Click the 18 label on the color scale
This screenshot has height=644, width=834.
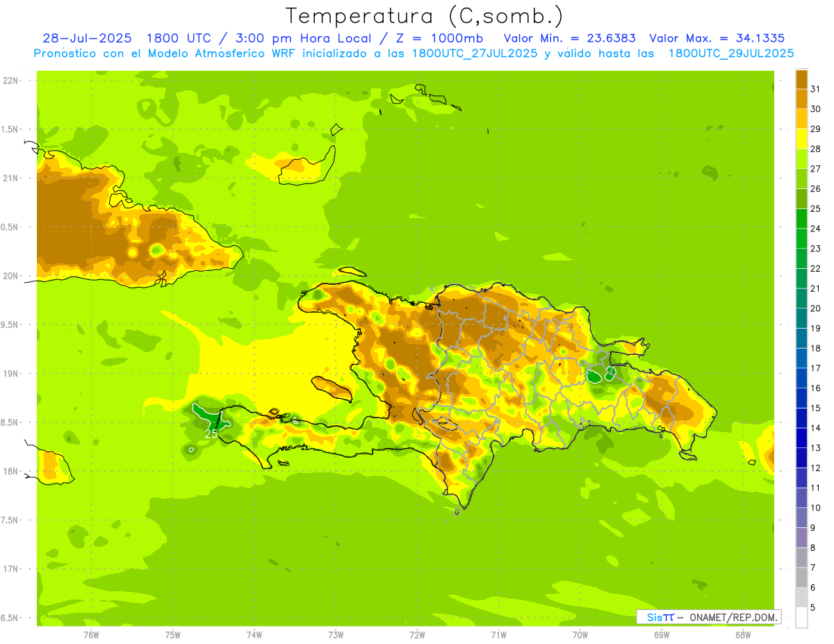(816, 348)
